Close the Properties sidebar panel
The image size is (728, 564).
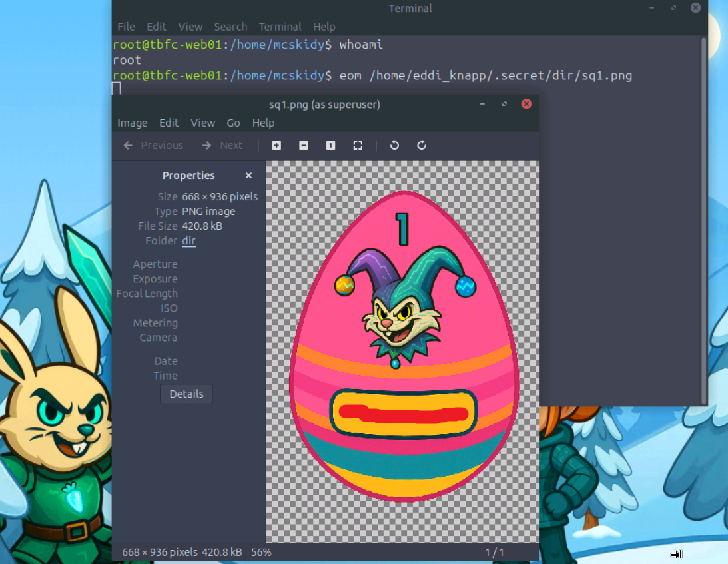click(x=248, y=176)
